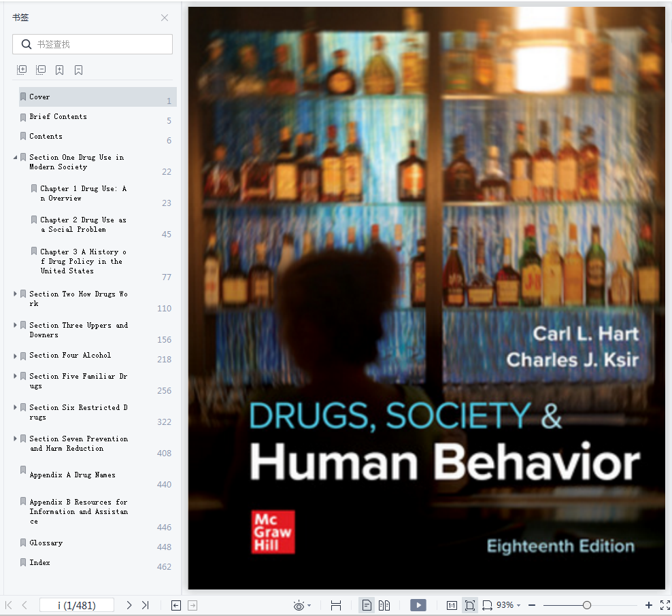Click the magnifier icon in bookmark search
The height and width of the screenshot is (616, 672).
pos(26,44)
